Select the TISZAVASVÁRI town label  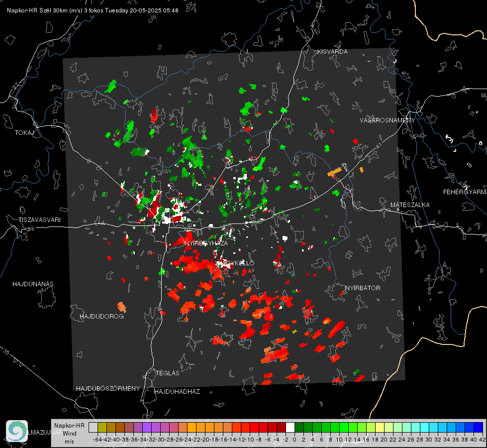(x=39, y=220)
